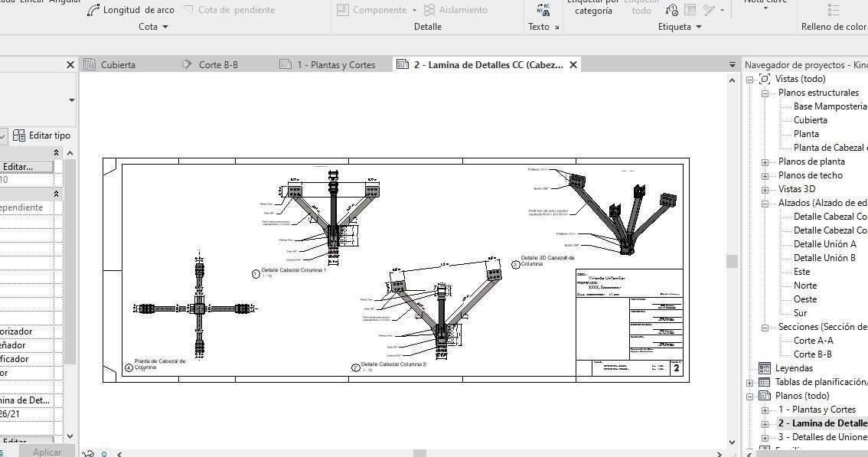This screenshot has height=457, width=868.
Task: Select the Oeste elevation view
Action: (x=805, y=299)
